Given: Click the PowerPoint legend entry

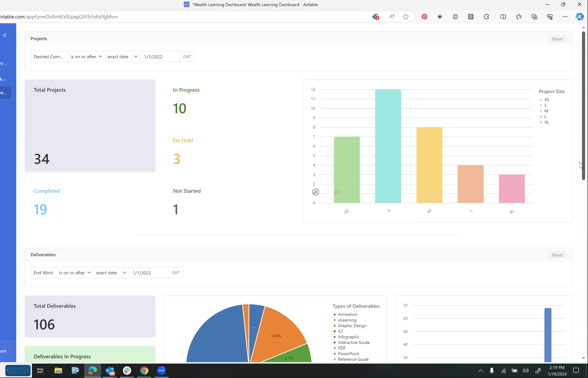Looking at the screenshot, I should click(x=346, y=354).
